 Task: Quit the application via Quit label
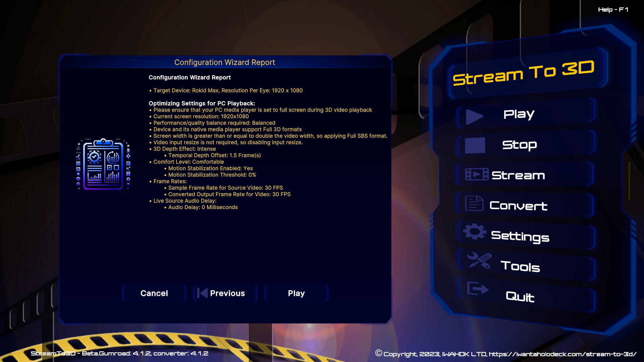[520, 297]
